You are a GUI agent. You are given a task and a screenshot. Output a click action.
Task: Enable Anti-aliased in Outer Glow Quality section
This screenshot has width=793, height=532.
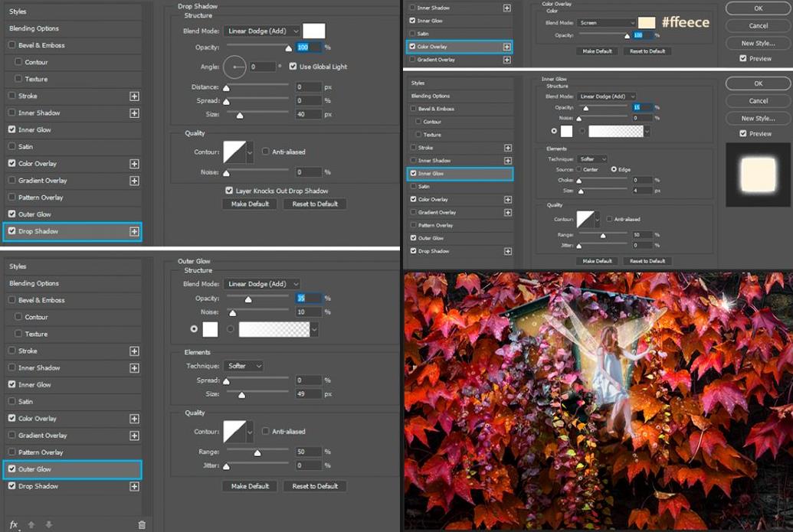tap(266, 431)
